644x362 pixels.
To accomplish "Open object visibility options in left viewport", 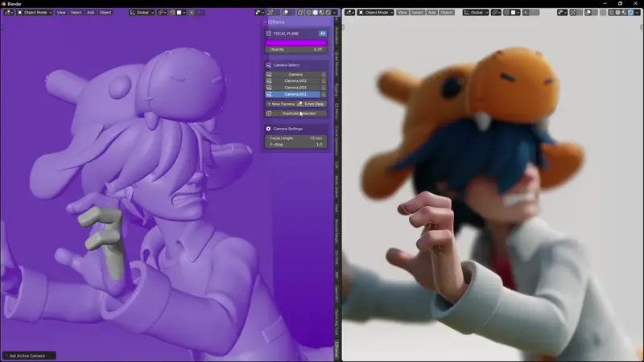I will click(260, 12).
